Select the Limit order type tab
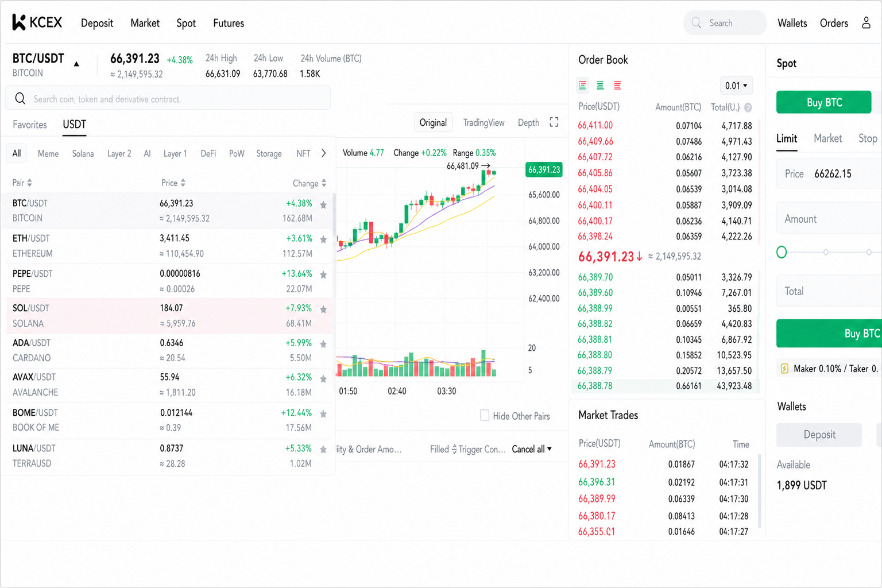Viewport: 882px width, 588px height. [787, 138]
